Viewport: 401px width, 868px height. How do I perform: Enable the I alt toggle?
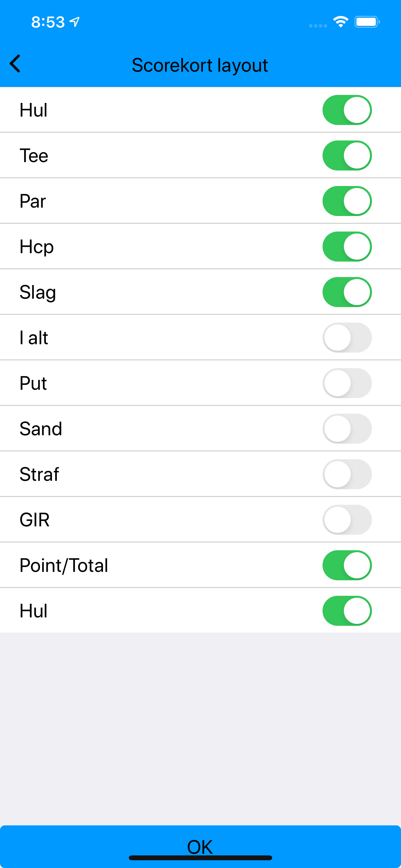(x=347, y=337)
